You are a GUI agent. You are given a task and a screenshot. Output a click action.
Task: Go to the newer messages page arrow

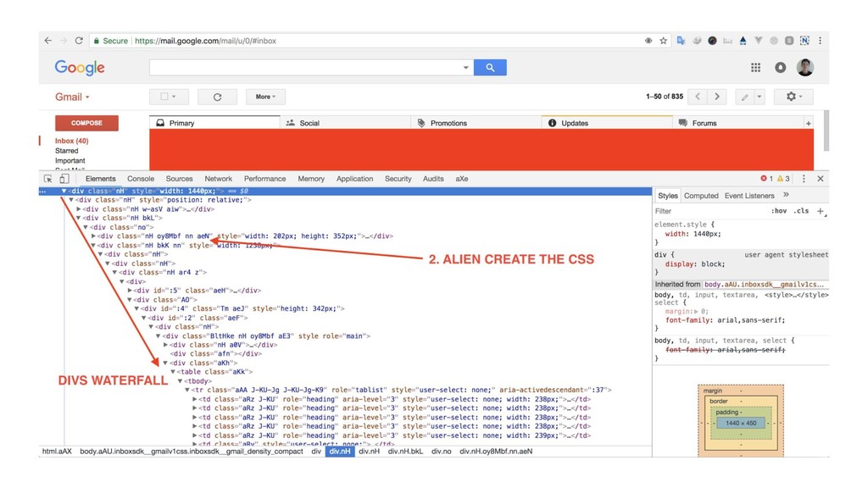698,97
